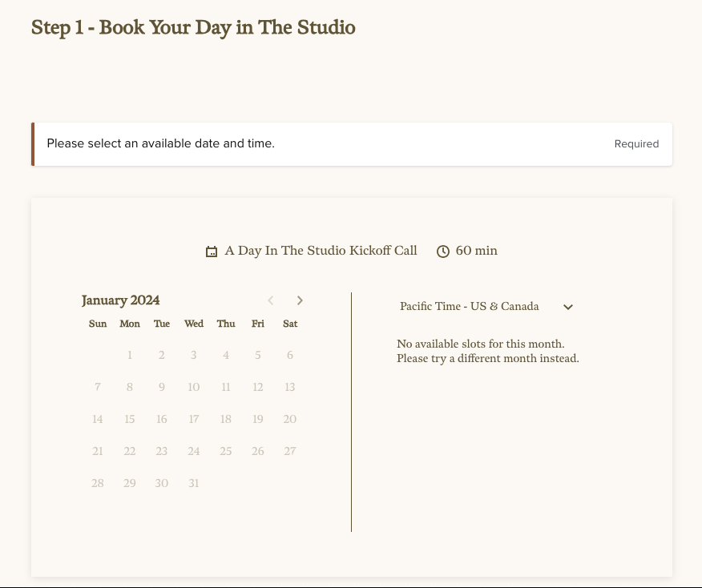
Task: Click day 27 on the calendar
Action: [289, 451]
